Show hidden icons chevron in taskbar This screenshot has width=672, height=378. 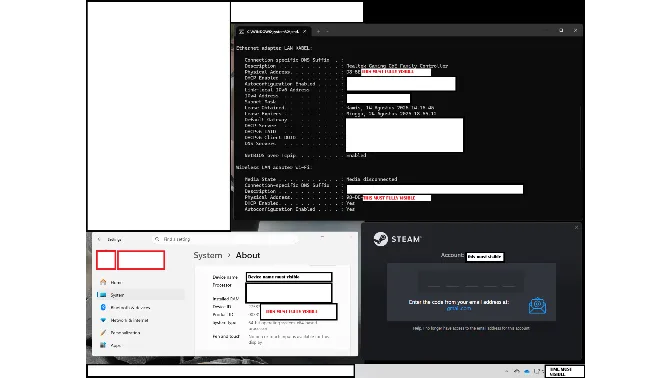click(507, 372)
